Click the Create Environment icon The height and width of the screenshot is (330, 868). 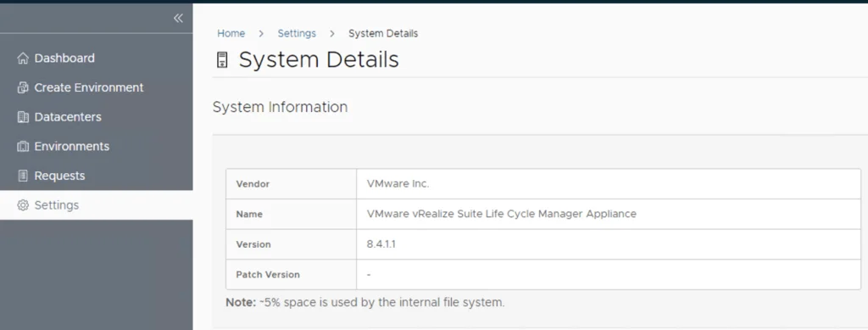pos(23,87)
